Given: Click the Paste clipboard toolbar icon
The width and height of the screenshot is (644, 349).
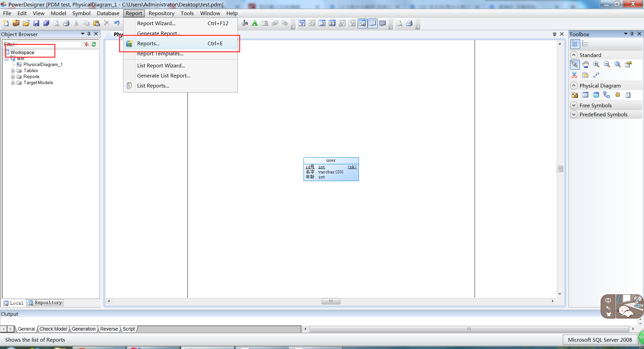Looking at the screenshot, I should click(97, 23).
